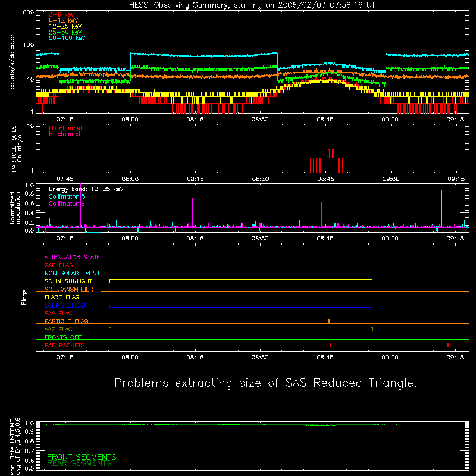476x476 pixels.
Task: Select the PARTICLE FLAG label
Action: (x=67, y=321)
